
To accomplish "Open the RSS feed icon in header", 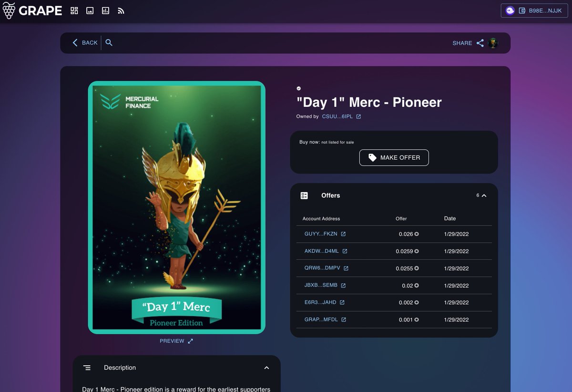I will point(121,10).
